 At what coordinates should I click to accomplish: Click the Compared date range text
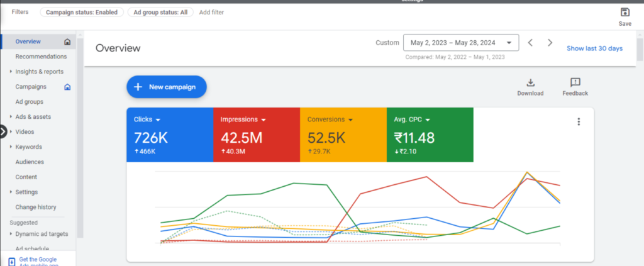click(x=455, y=57)
